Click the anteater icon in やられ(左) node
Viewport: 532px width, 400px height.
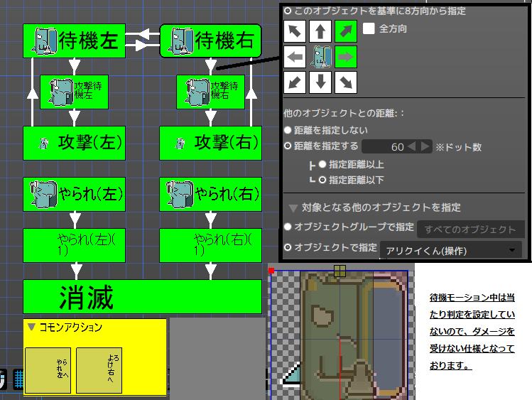tap(43, 195)
